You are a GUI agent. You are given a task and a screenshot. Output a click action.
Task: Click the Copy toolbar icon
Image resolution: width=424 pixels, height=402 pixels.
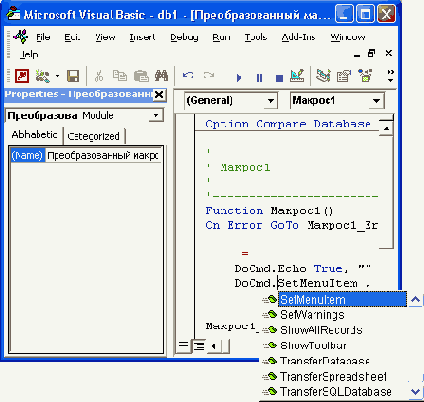pos(120,76)
